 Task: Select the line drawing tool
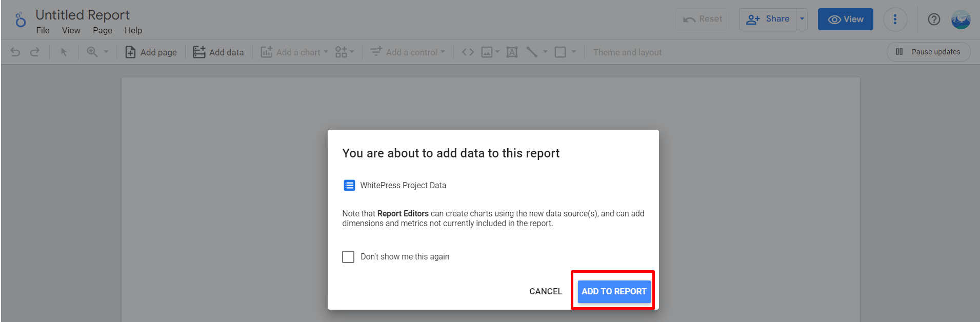click(532, 52)
